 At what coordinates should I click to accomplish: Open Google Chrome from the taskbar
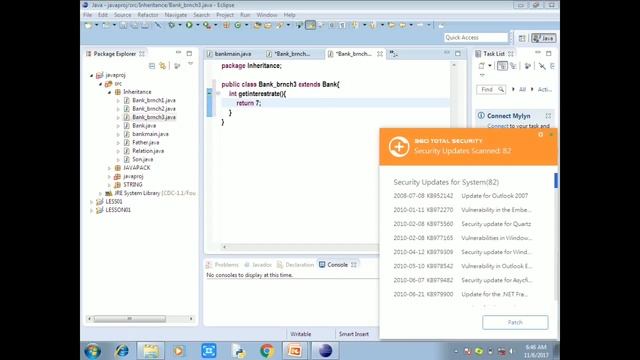click(267, 351)
